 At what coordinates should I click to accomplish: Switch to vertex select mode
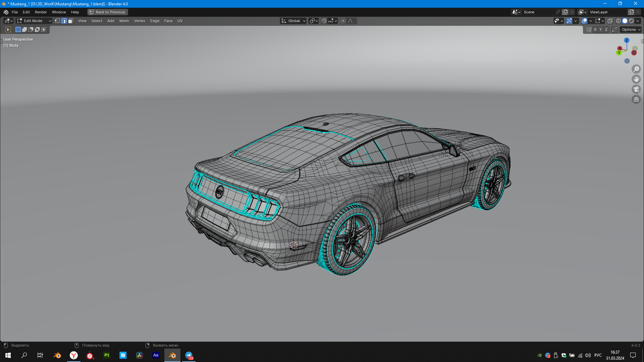click(57, 21)
